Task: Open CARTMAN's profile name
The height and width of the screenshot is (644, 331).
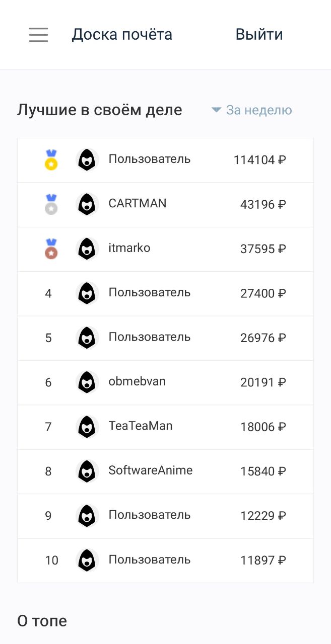Action: point(138,203)
